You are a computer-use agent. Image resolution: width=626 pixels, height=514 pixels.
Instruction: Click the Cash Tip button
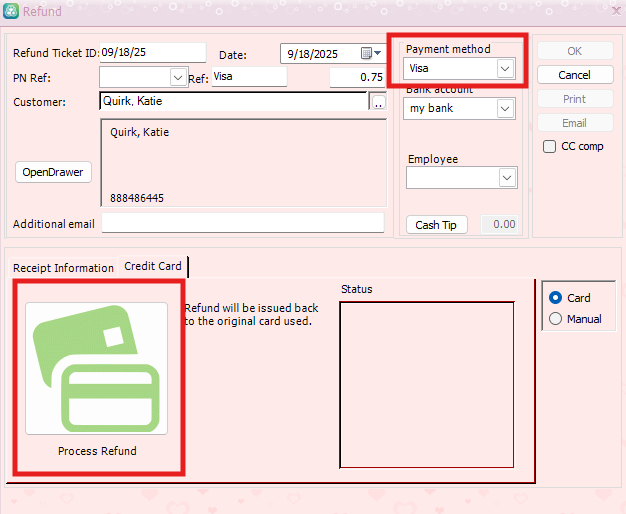(436, 225)
